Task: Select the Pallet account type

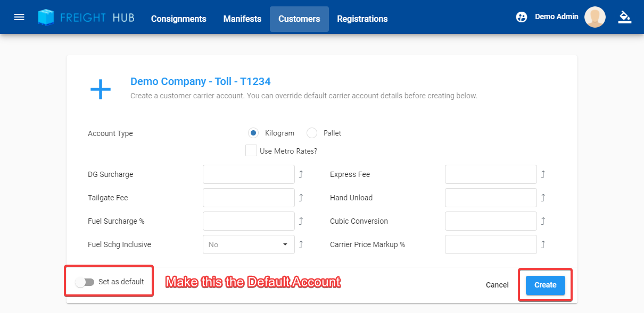Action: [x=312, y=133]
